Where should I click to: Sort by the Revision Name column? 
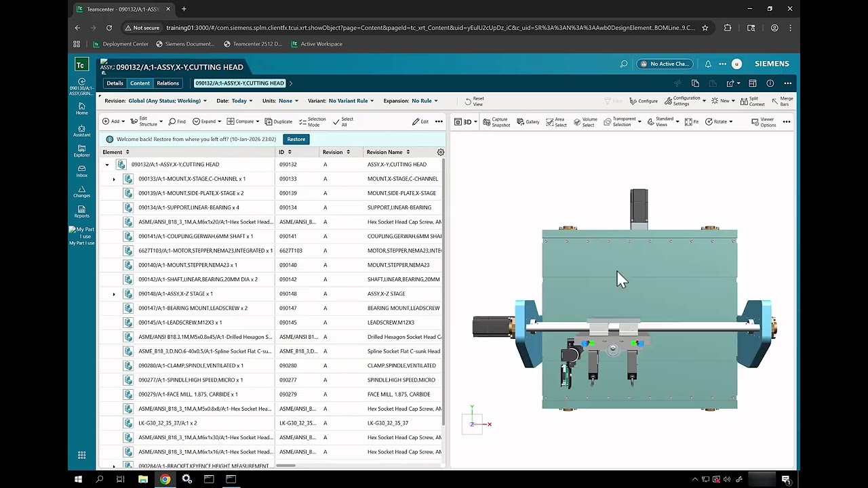pos(389,152)
